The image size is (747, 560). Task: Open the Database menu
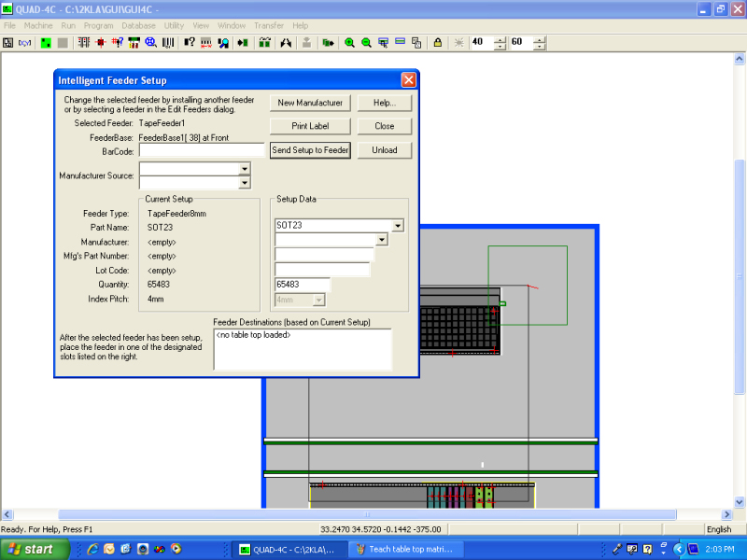click(x=138, y=26)
